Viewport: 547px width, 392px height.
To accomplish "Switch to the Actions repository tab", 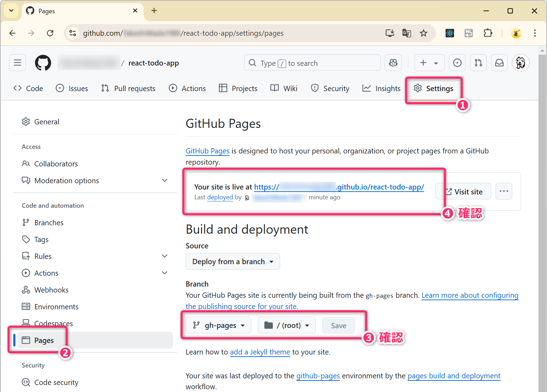I will [187, 89].
